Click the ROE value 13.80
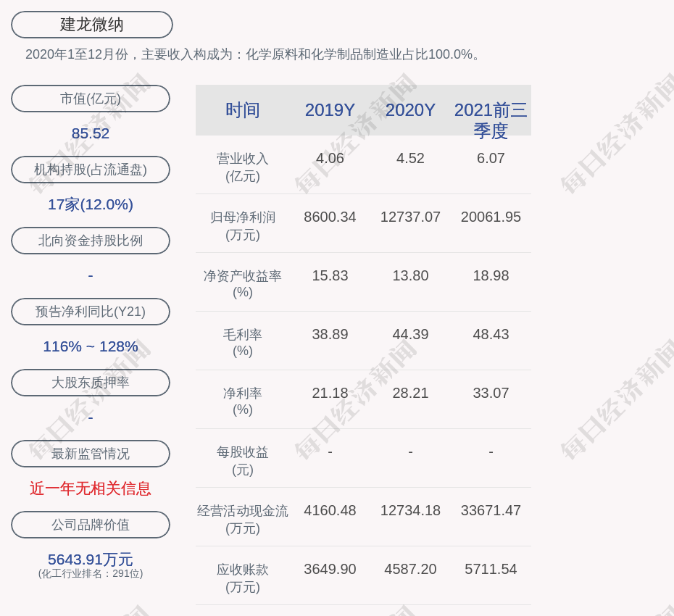The height and width of the screenshot is (616, 674). [410, 275]
